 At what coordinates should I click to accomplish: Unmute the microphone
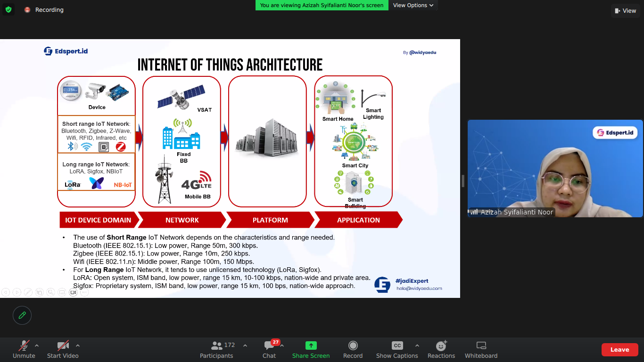(x=24, y=350)
